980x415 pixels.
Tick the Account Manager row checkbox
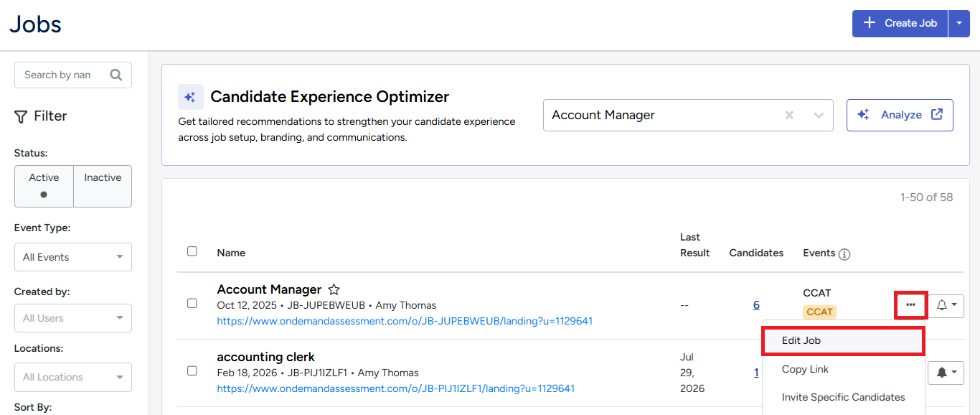coord(192,303)
